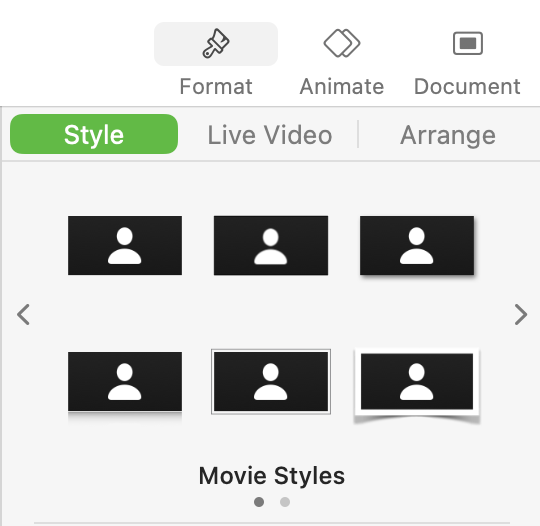Click the Format paintbrush icon
Screen dimensions: 540x526
pyautogui.click(x=216, y=43)
